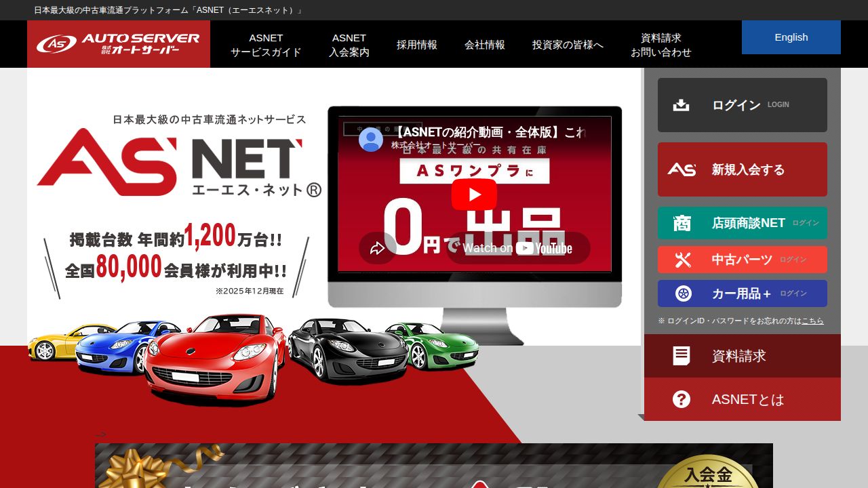The width and height of the screenshot is (868, 488).
Task: Click the YouTube channel avatar icon
Action: (371, 140)
